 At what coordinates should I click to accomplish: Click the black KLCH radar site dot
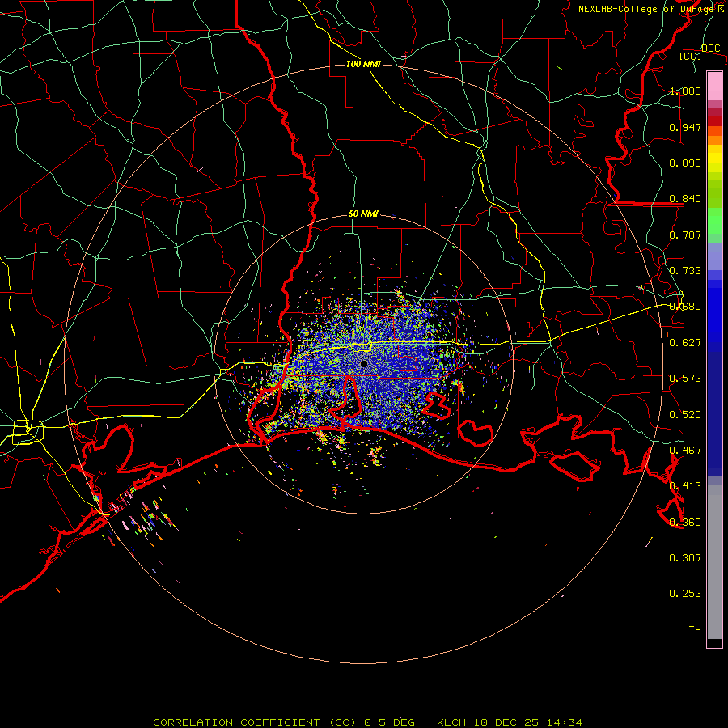pyautogui.click(x=364, y=364)
